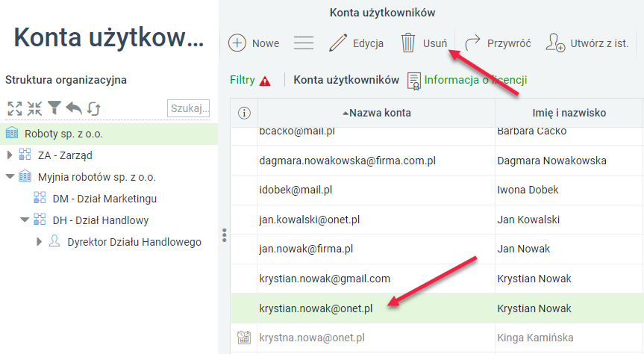
Task: Open the hamburger lines menu icon
Action: [304, 43]
